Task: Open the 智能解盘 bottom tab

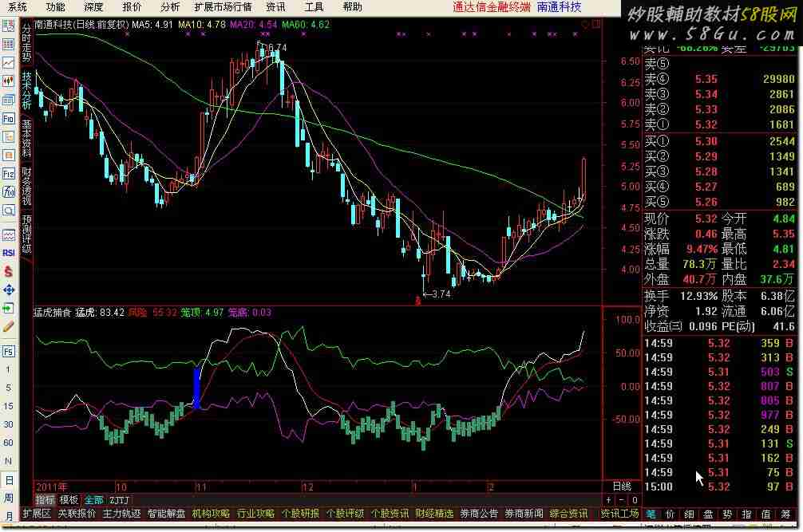Action: pos(166,514)
